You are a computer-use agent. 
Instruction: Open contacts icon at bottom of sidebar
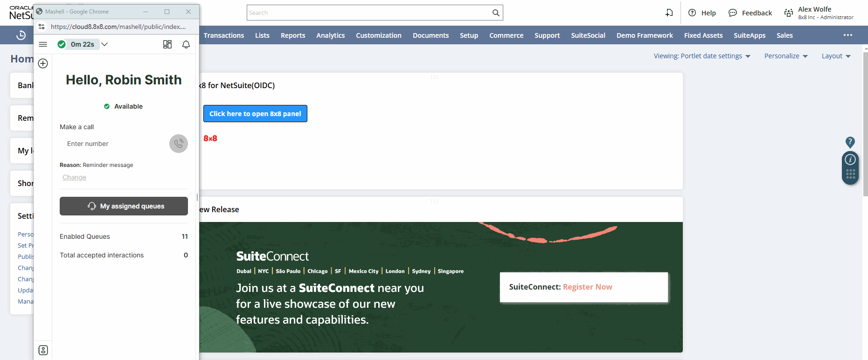click(x=43, y=350)
